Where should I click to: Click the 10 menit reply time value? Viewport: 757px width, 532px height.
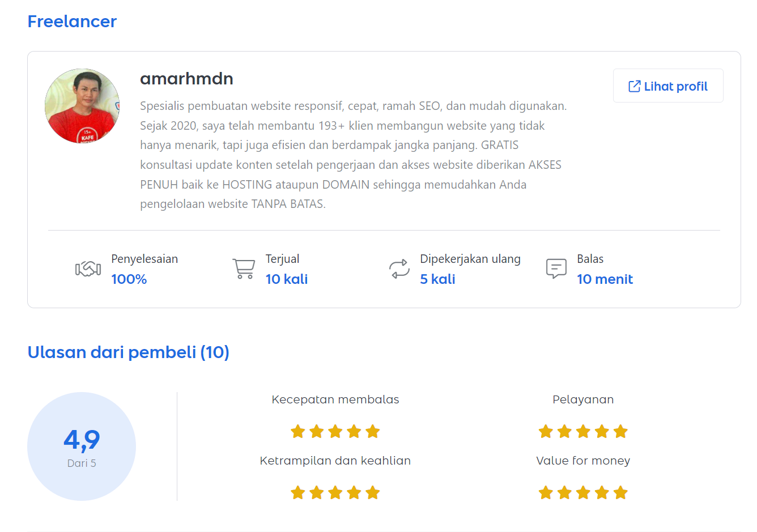pos(605,279)
